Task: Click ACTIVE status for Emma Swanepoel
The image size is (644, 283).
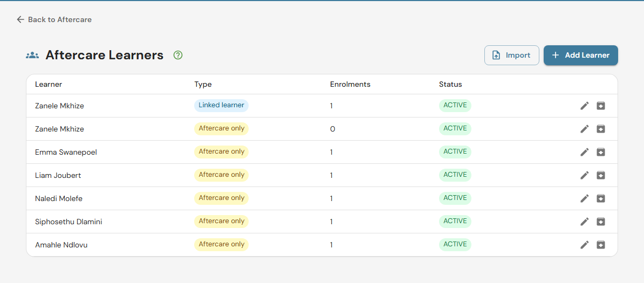Action: click(455, 151)
